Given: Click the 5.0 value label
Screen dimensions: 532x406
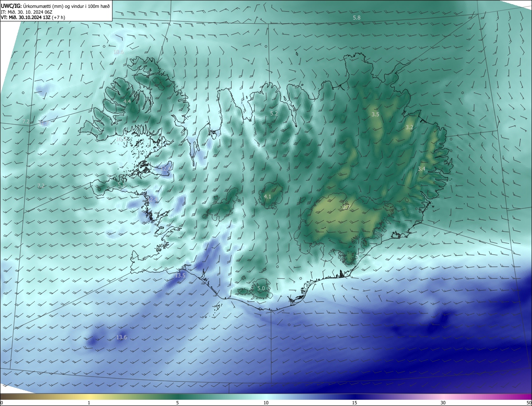Looking at the screenshot, I should (x=261, y=288).
